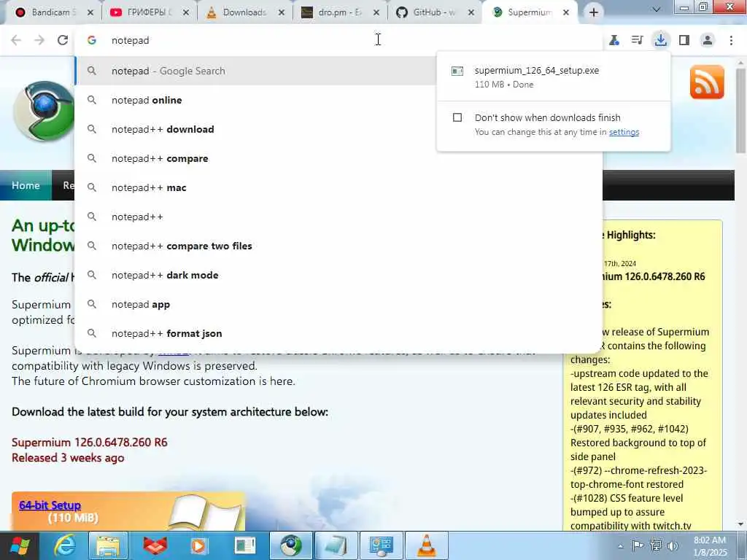Open the notebook app taskbar icon
Screen dimensions: 747x560
[x=336, y=545]
